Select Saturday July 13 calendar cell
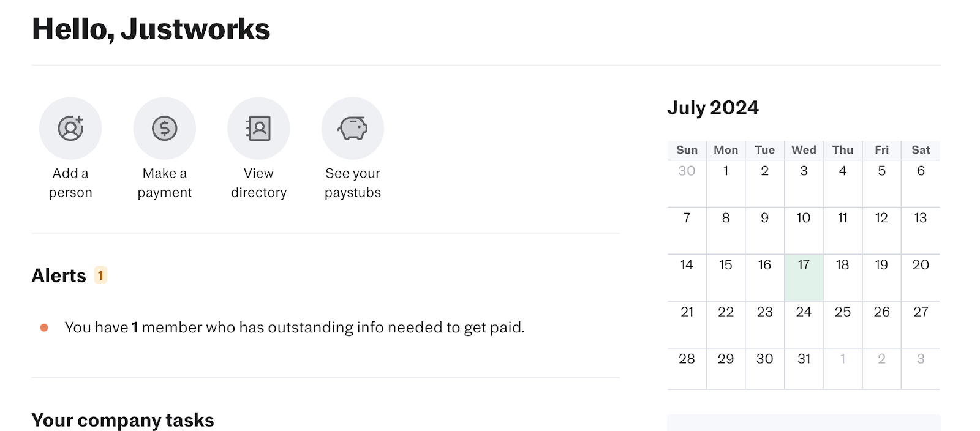Screen dimensions: 980x431 (920, 230)
